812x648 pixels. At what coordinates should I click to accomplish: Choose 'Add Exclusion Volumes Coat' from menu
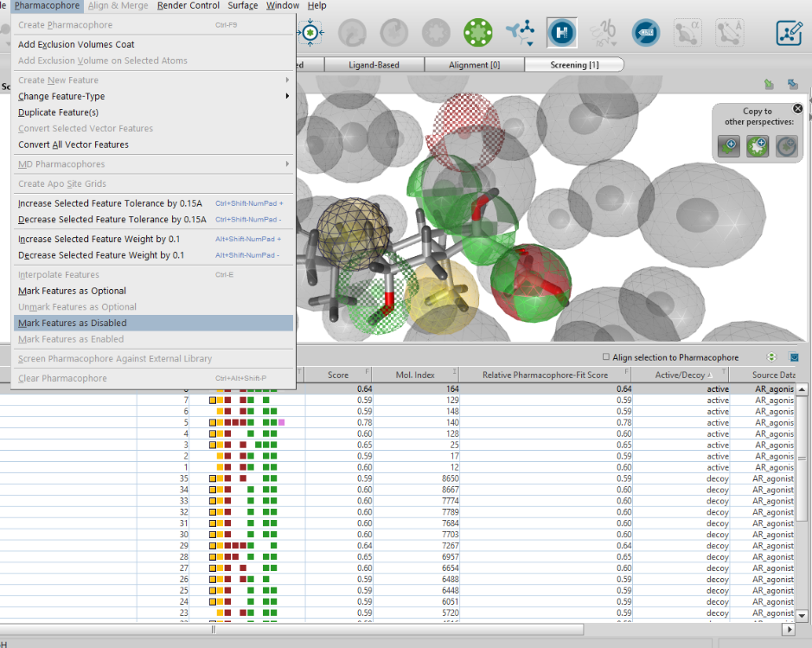tap(76, 44)
